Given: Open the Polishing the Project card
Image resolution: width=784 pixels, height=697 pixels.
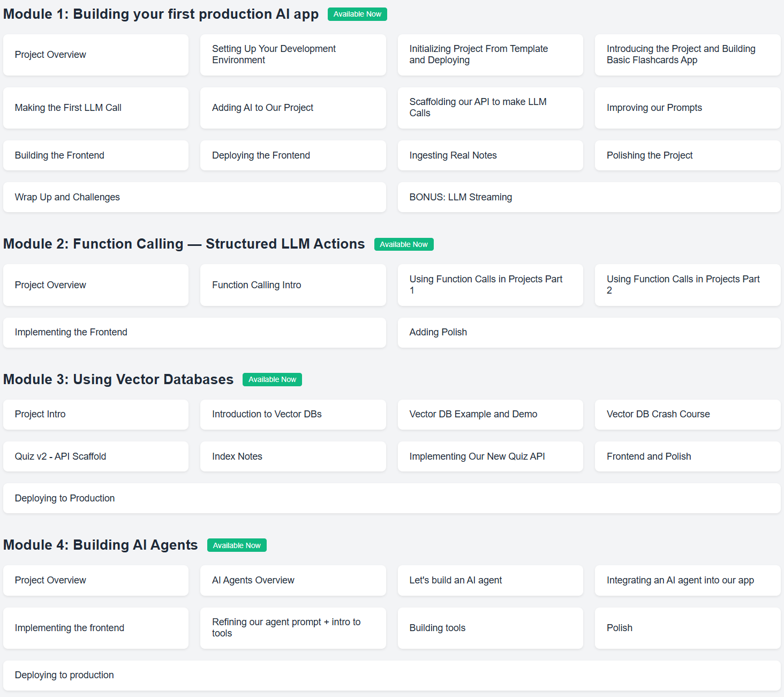Looking at the screenshot, I should tap(688, 155).
